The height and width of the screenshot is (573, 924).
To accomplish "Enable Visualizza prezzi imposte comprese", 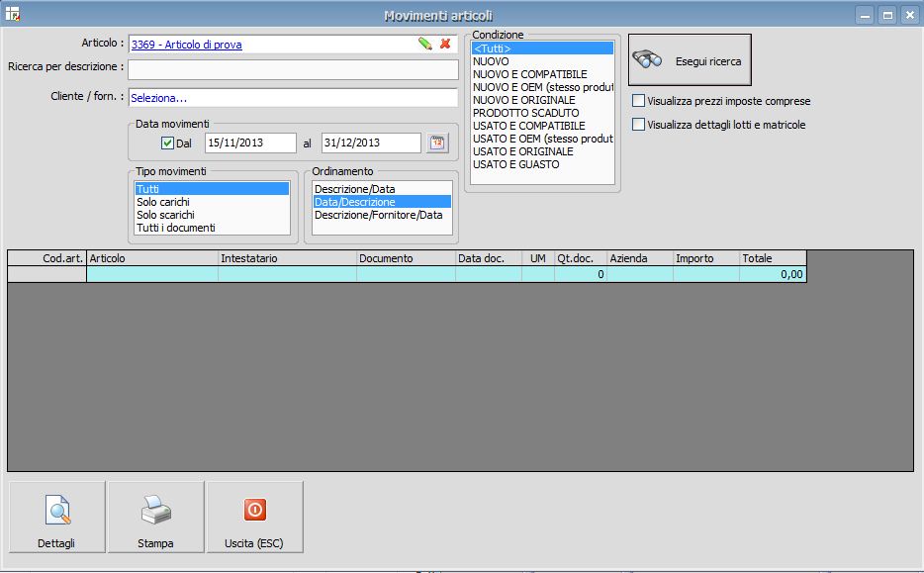I will point(638,101).
